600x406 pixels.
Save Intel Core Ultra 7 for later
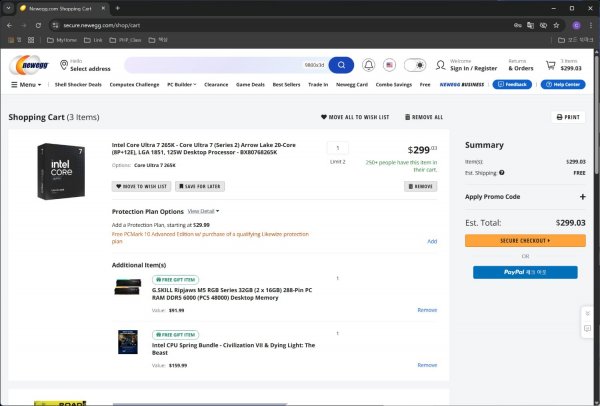(200, 186)
